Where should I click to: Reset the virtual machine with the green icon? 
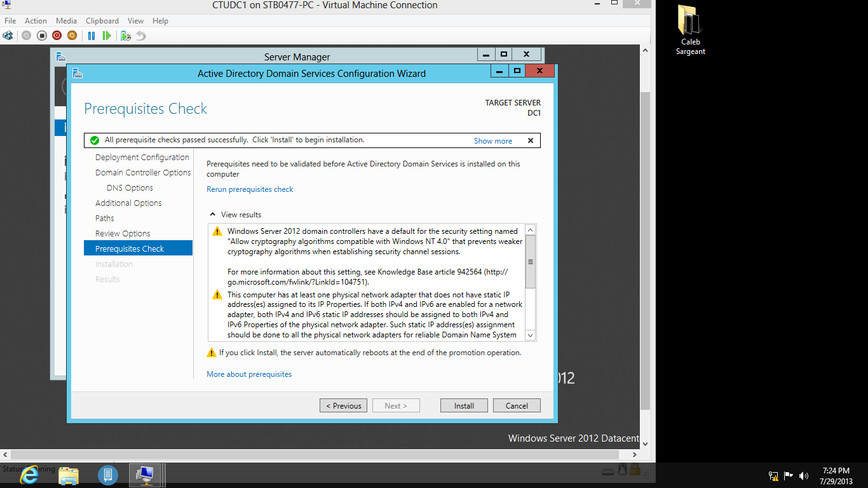pyautogui.click(x=107, y=36)
